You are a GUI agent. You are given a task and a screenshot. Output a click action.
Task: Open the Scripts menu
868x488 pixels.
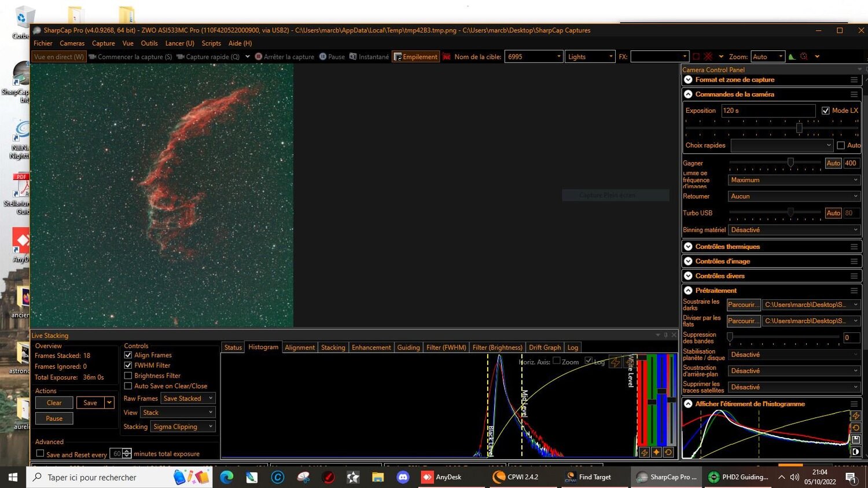point(211,43)
